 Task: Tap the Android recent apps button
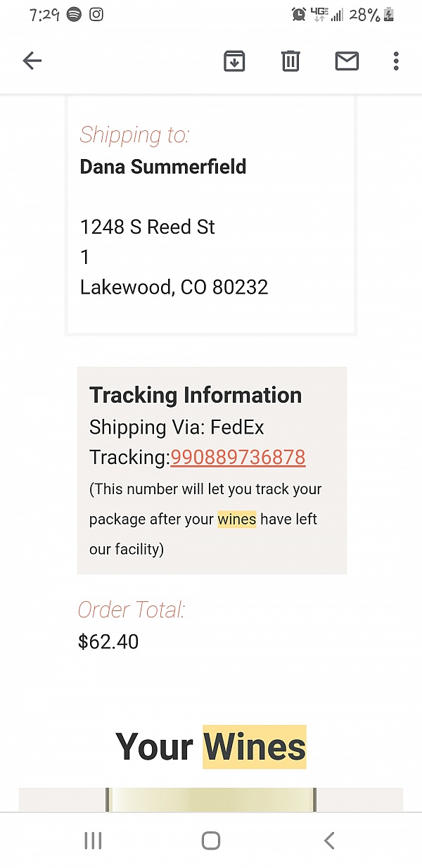pyautogui.click(x=93, y=840)
